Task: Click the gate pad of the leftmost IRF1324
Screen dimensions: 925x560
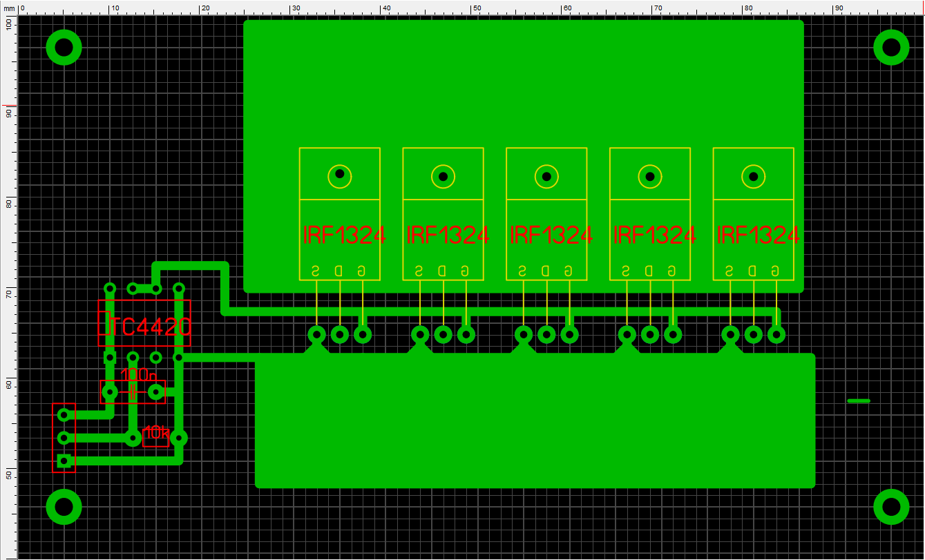Action: pos(363,335)
